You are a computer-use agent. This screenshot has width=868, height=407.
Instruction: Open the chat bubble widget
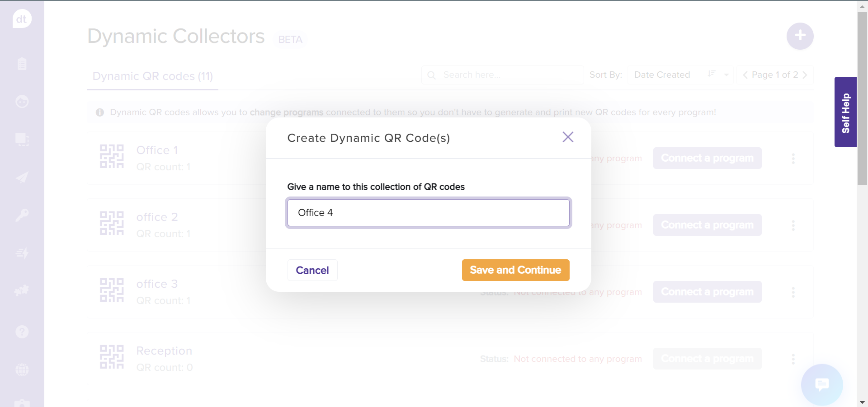click(x=821, y=384)
